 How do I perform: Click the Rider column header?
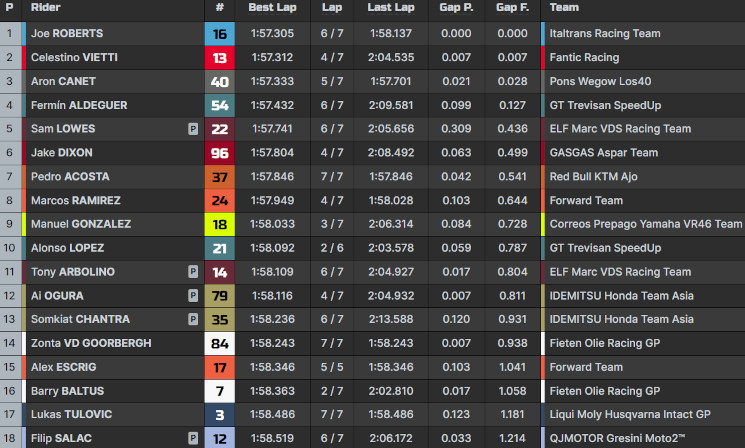(x=46, y=7)
